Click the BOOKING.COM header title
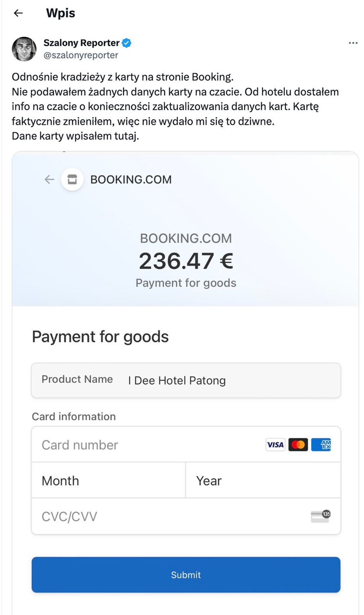 click(x=131, y=179)
